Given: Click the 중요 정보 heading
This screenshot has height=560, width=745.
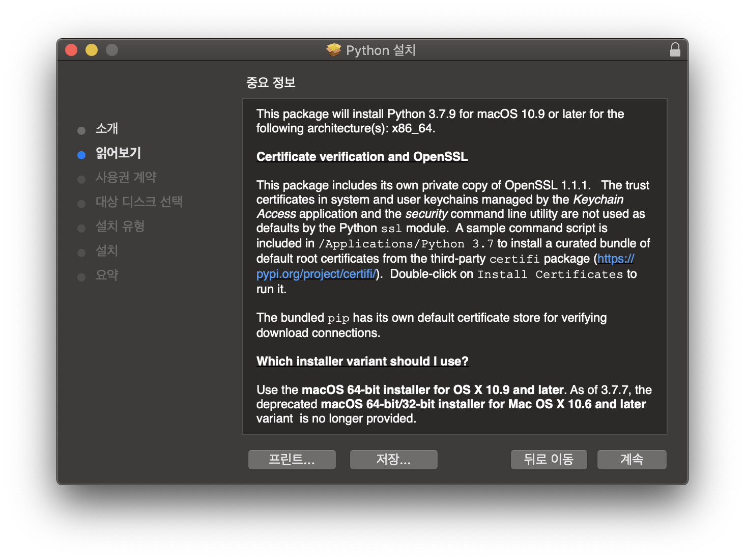Looking at the screenshot, I should pyautogui.click(x=271, y=82).
